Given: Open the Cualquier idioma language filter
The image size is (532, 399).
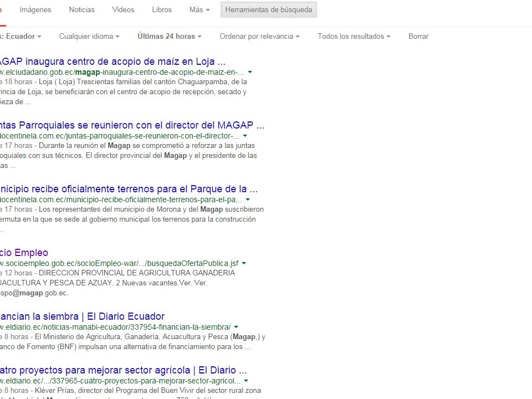Looking at the screenshot, I should tap(89, 37).
